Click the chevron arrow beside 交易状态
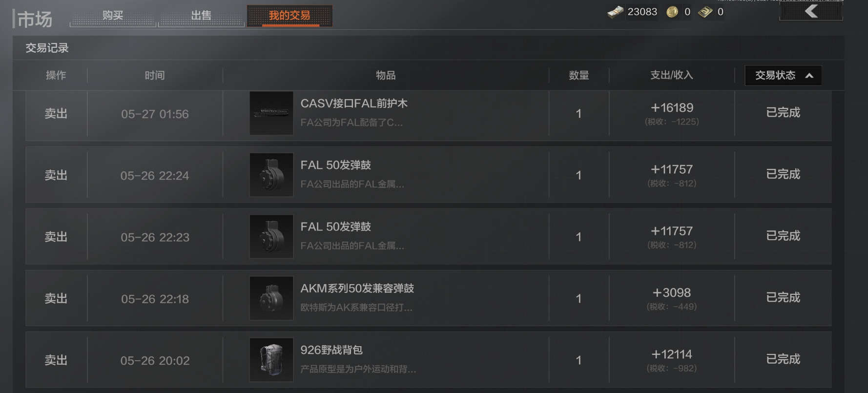This screenshot has width=868, height=393. coord(809,76)
